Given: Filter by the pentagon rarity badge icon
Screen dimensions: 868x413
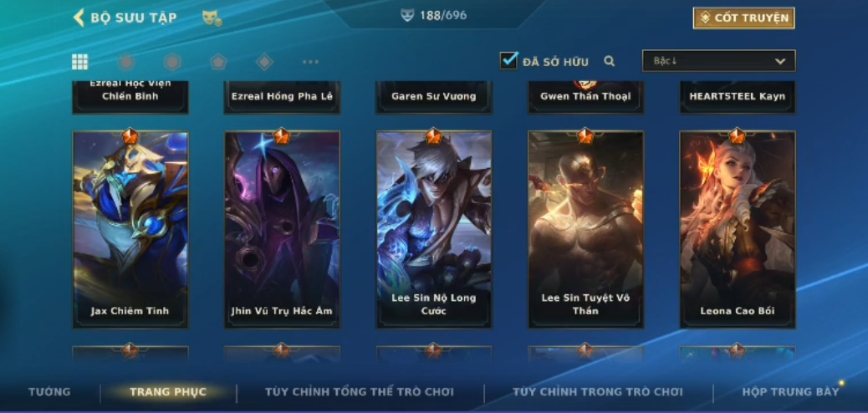Looking at the screenshot, I should pos(218,62).
